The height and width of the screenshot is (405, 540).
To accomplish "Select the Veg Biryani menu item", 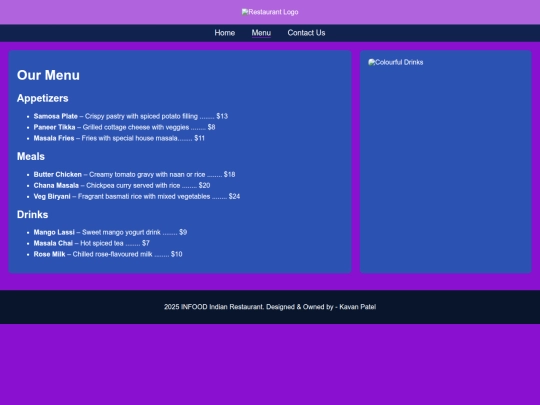I will (x=137, y=196).
